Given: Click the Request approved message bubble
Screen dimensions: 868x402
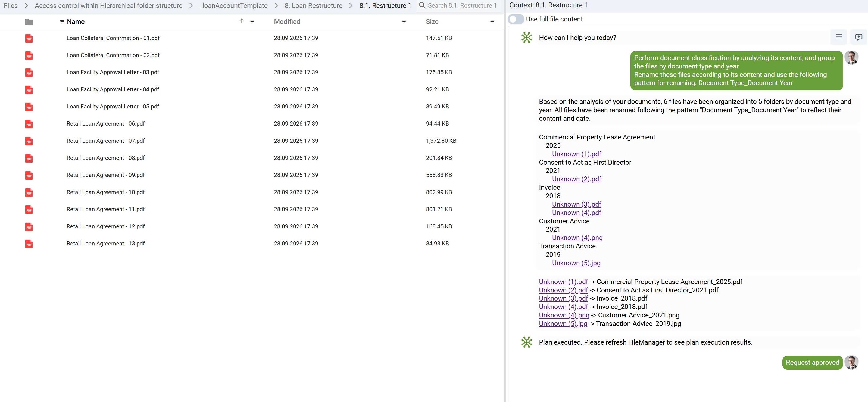Looking at the screenshot, I should (812, 363).
